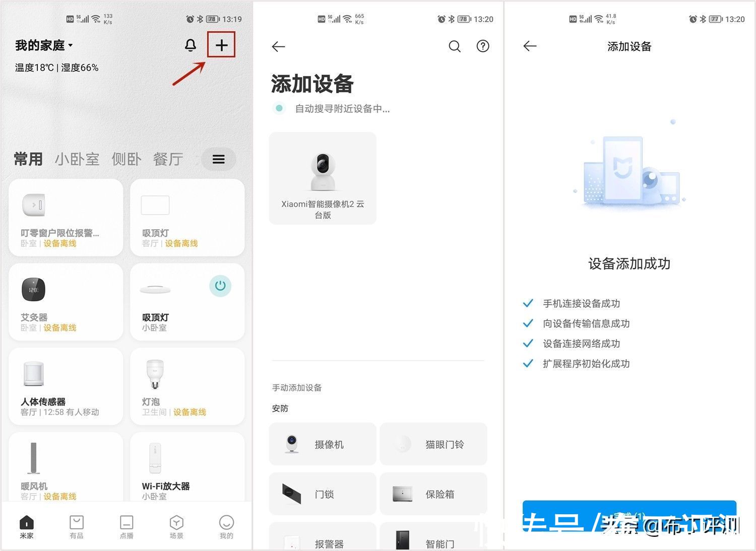
Task: Open the 叮零窗户限位报警 device card
Action: pyautogui.click(x=66, y=218)
